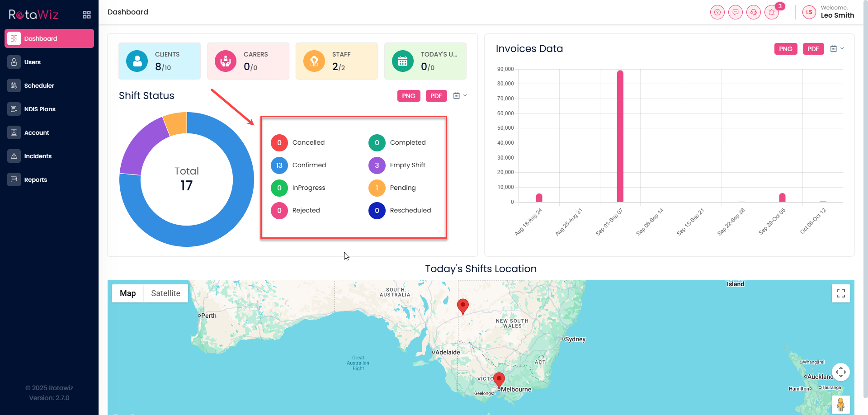The height and width of the screenshot is (415, 868).
Task: Select the Map view type
Action: (127, 293)
